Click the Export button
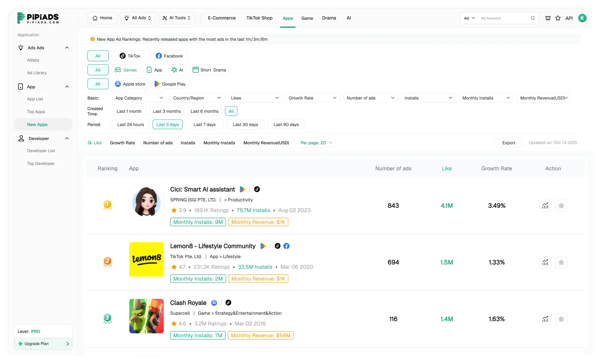This screenshot has height=364, width=601. click(x=508, y=143)
